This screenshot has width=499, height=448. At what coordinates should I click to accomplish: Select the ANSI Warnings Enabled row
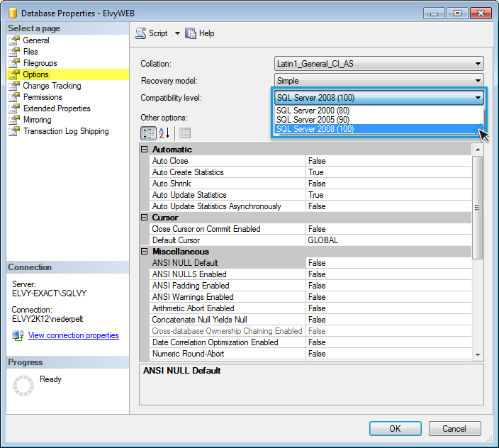(x=310, y=297)
